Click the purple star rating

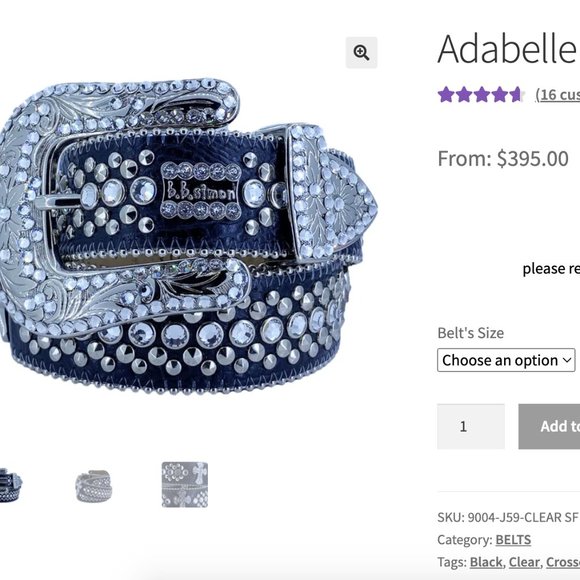coord(480,94)
